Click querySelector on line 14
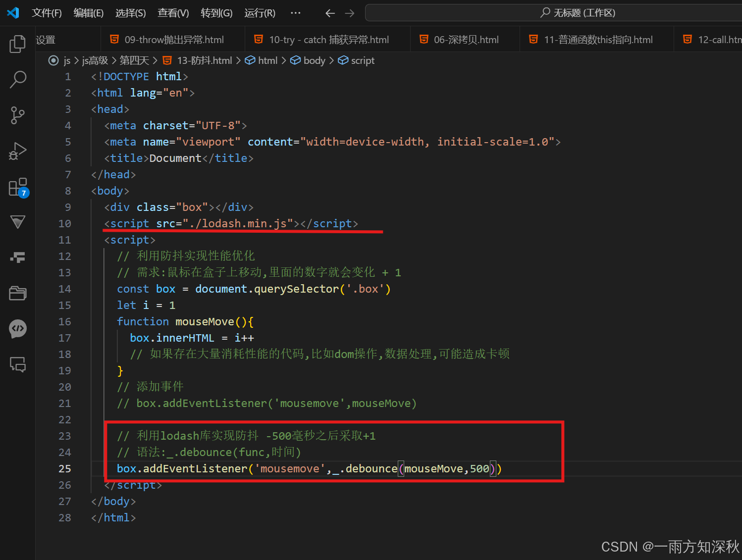This screenshot has height=560, width=742. (296, 289)
